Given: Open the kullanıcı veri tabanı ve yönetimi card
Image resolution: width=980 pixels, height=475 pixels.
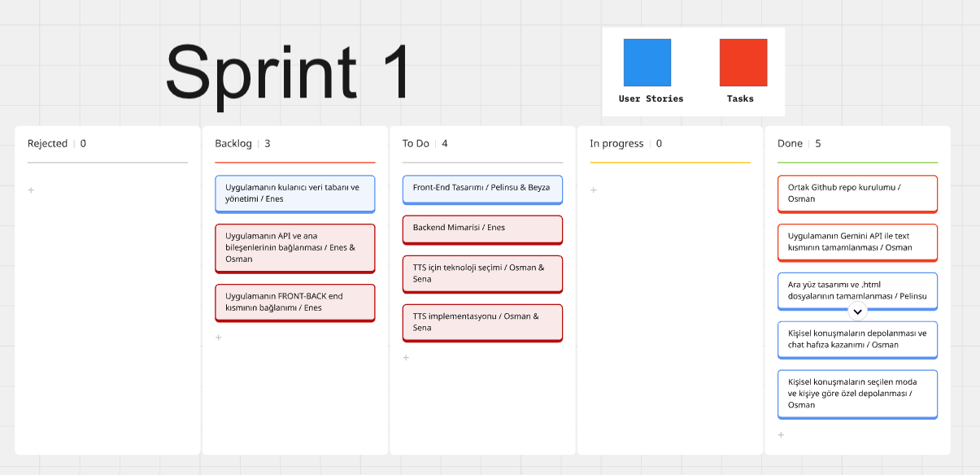Looking at the screenshot, I should (295, 194).
